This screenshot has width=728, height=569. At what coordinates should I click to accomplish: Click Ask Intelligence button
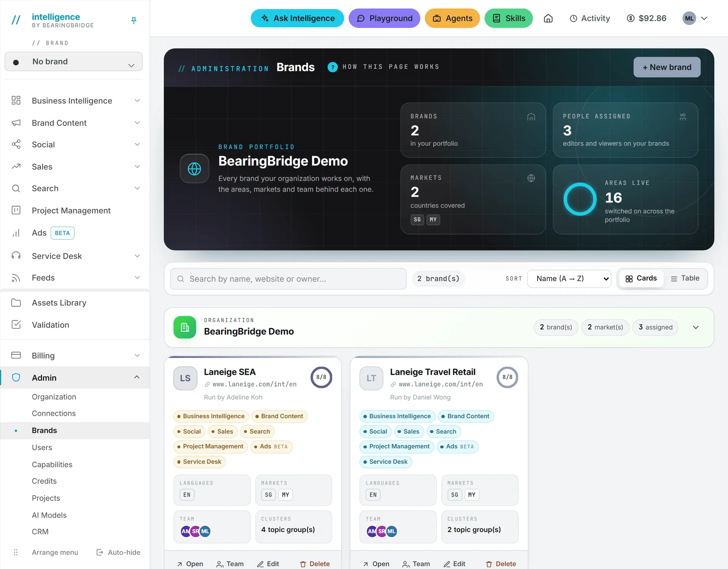coord(297,18)
